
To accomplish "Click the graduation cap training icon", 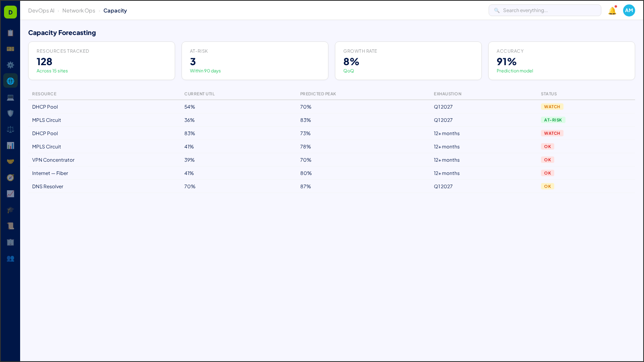I will click(10, 210).
